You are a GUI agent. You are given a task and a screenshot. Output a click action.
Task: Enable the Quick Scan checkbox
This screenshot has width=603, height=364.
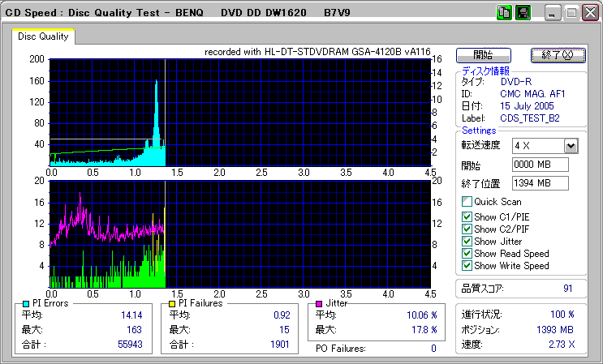[467, 202]
